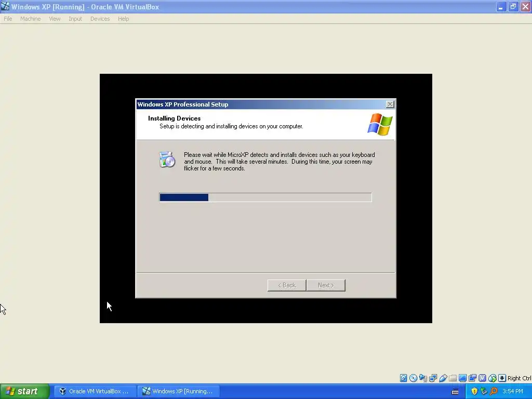Open the View menu
This screenshot has height=399, width=532.
pos(55,19)
